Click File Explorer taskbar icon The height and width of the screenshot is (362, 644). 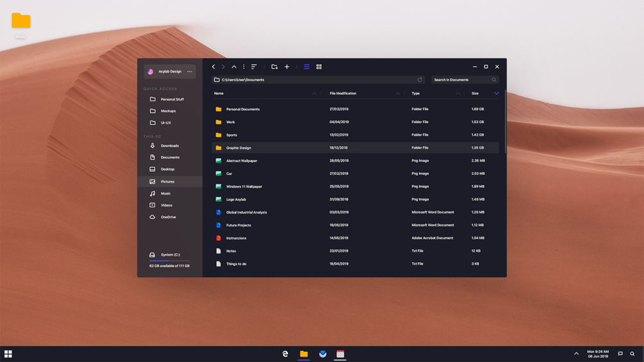pos(304,354)
